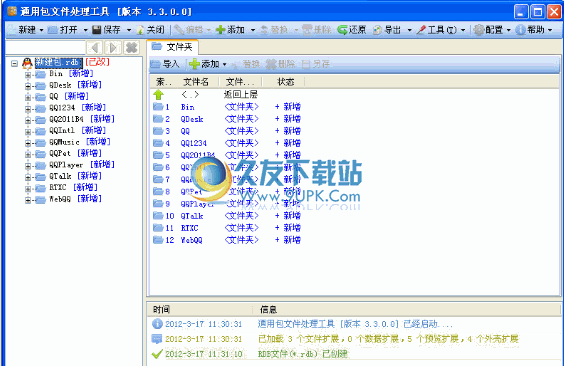The height and width of the screenshot is (366, 564).
Task: Select QTalk folder in left tree
Action: click(x=60, y=176)
